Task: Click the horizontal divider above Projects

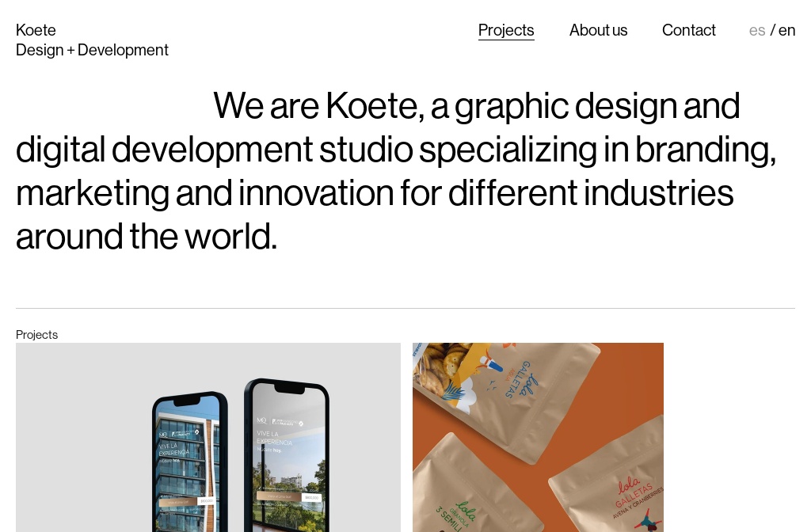Action: [x=405, y=309]
